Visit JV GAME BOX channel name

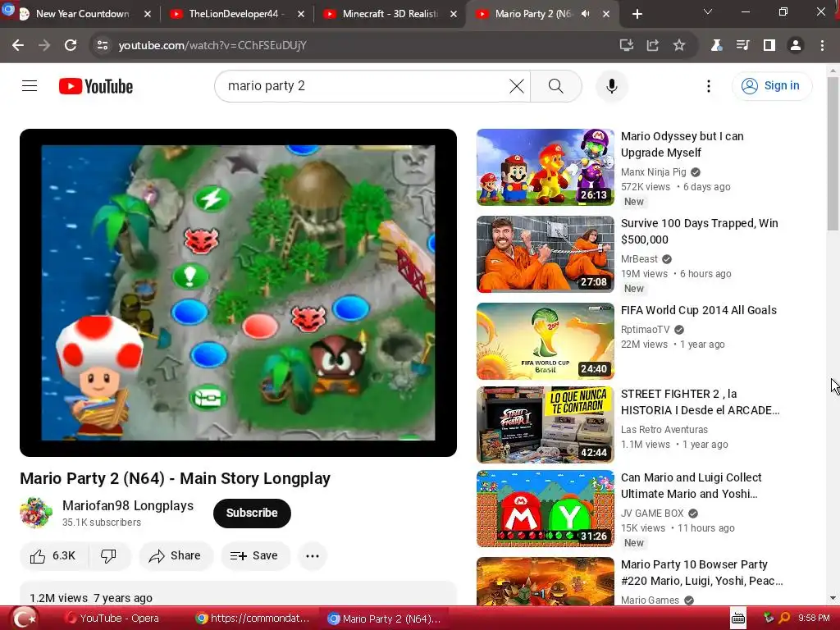click(x=652, y=514)
